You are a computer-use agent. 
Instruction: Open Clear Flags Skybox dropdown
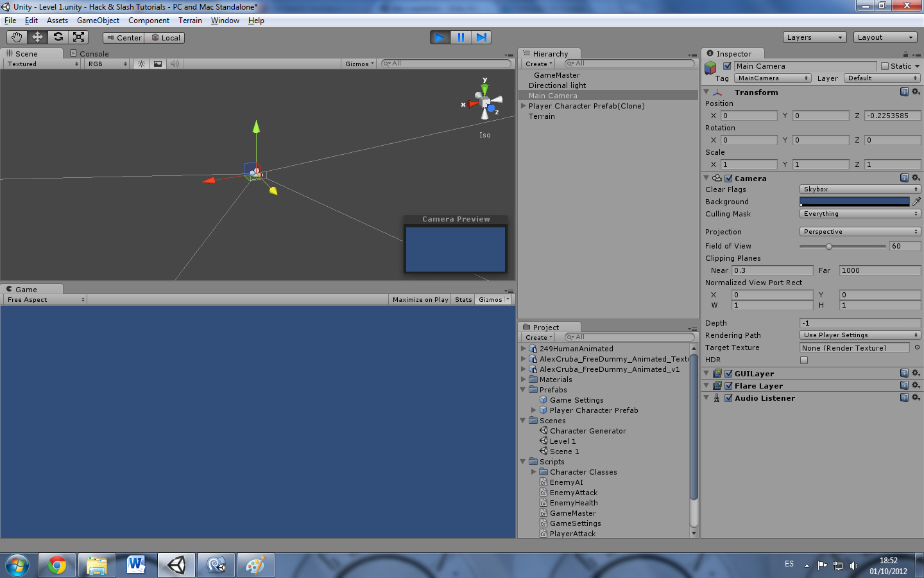click(860, 189)
